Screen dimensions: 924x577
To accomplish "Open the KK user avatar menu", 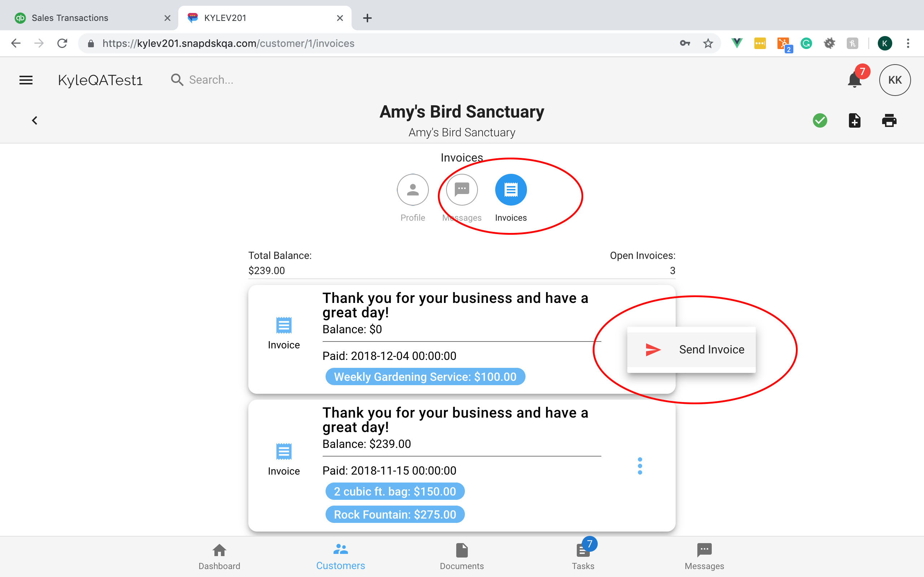I will [x=895, y=80].
